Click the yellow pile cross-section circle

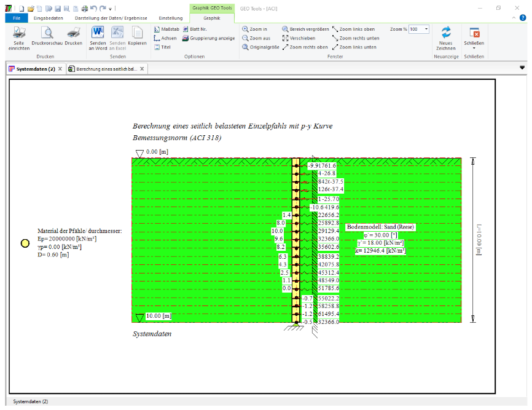(25, 243)
